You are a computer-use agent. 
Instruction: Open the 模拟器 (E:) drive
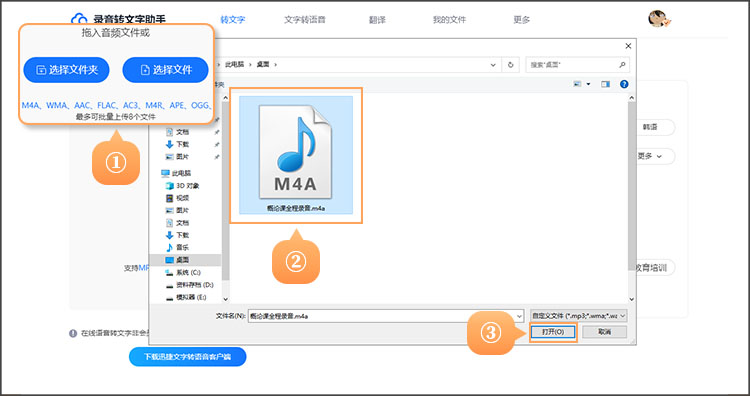tap(186, 297)
